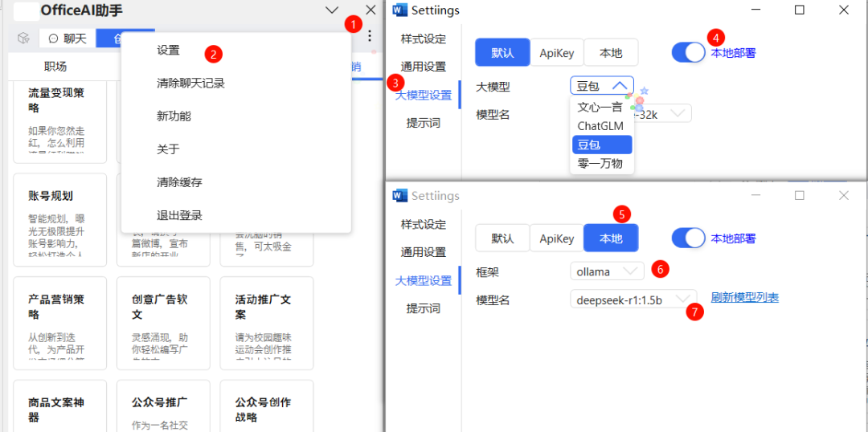Close the lower Settiings window
The image size is (868, 432).
[x=844, y=195]
